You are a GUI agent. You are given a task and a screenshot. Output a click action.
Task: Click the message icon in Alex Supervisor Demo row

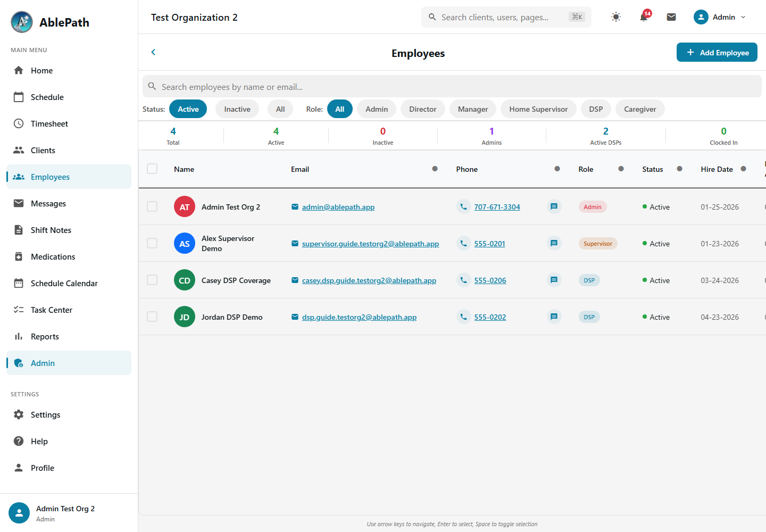554,243
